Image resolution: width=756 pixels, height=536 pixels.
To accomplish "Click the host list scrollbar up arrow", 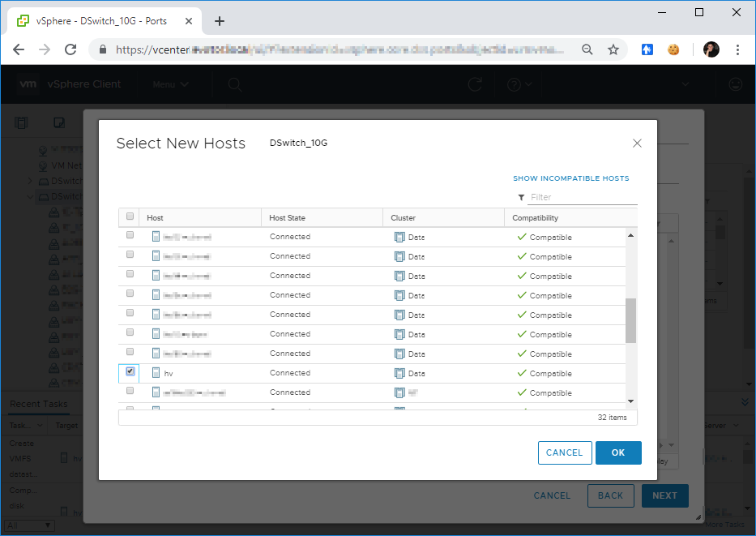I will click(630, 235).
